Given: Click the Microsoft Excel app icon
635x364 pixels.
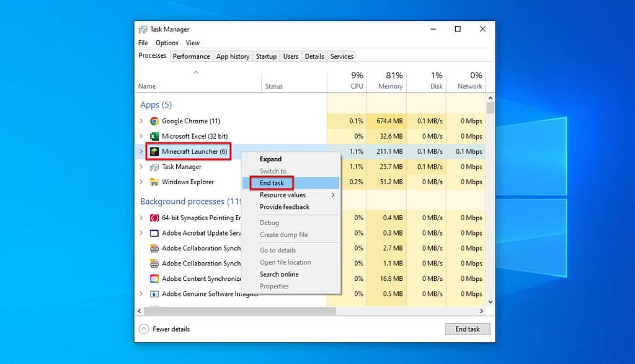Looking at the screenshot, I should point(154,136).
